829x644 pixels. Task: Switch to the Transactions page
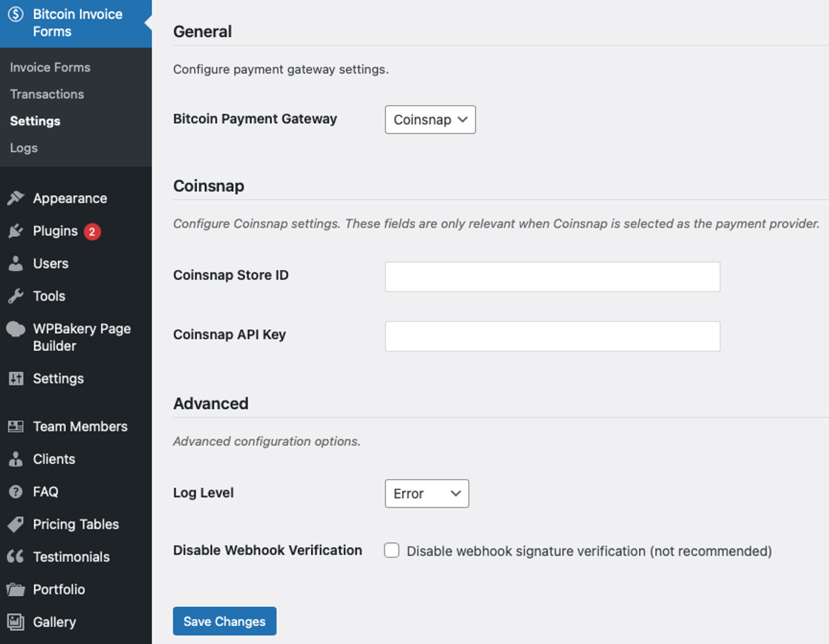[x=47, y=94]
